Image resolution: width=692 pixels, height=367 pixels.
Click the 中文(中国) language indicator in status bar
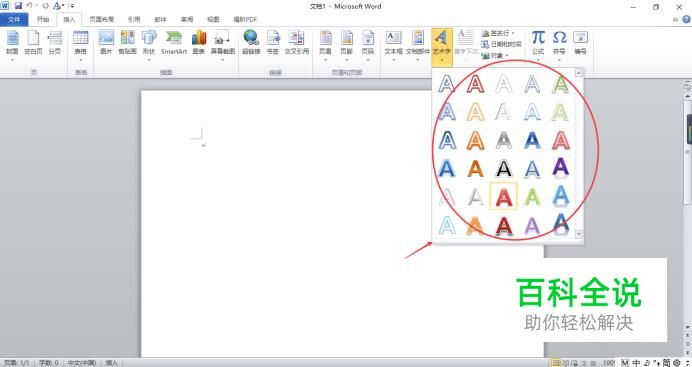[82, 363]
